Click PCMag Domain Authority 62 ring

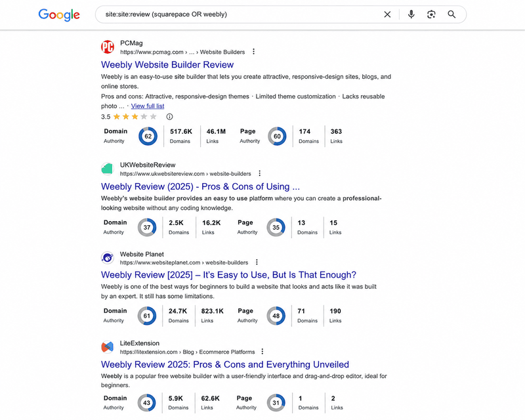[x=148, y=136]
